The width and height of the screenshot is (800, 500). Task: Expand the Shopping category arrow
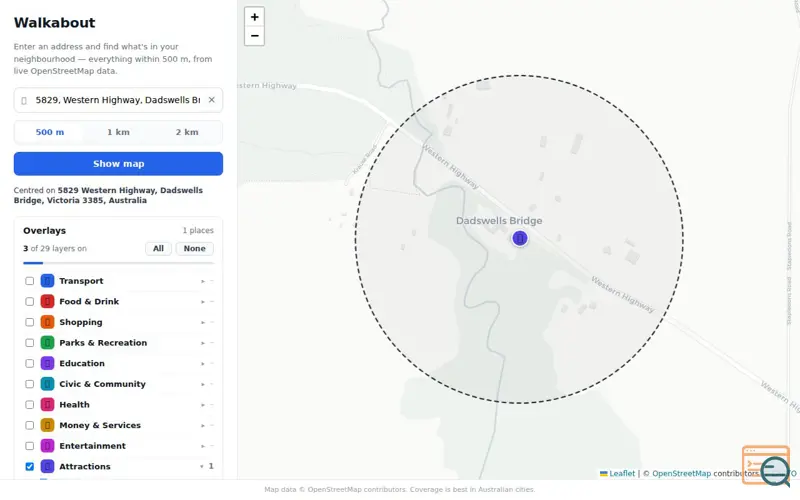203,322
